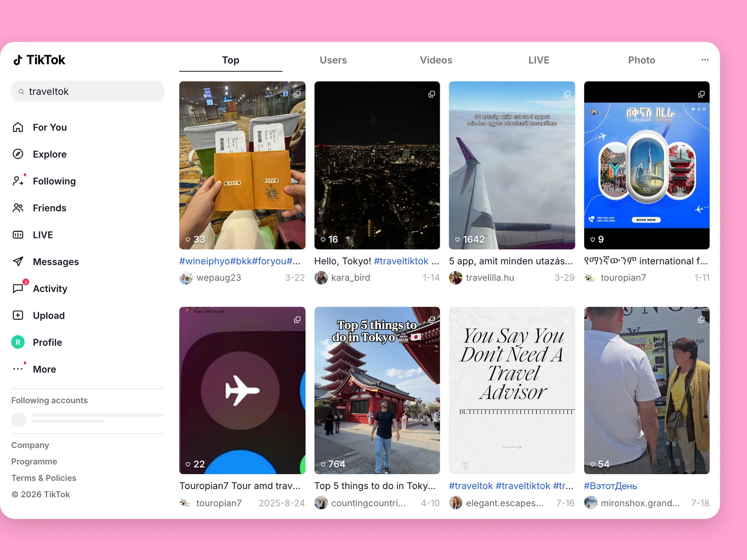Click username countingcountri...
747x560 pixels.
(x=368, y=503)
